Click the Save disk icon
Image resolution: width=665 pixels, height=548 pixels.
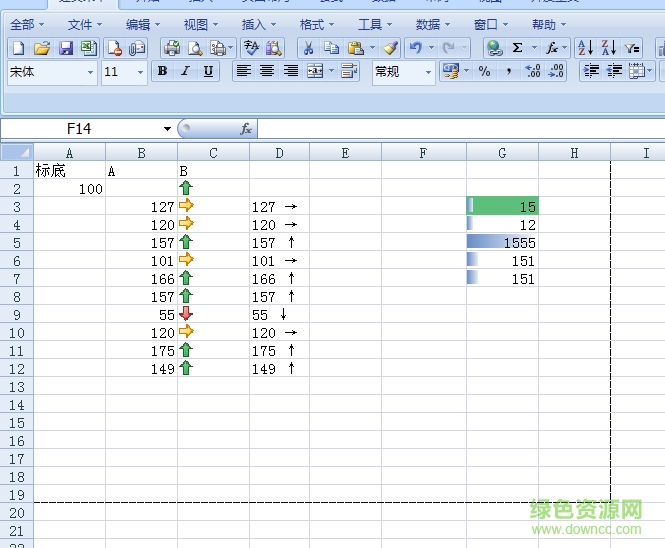point(65,47)
